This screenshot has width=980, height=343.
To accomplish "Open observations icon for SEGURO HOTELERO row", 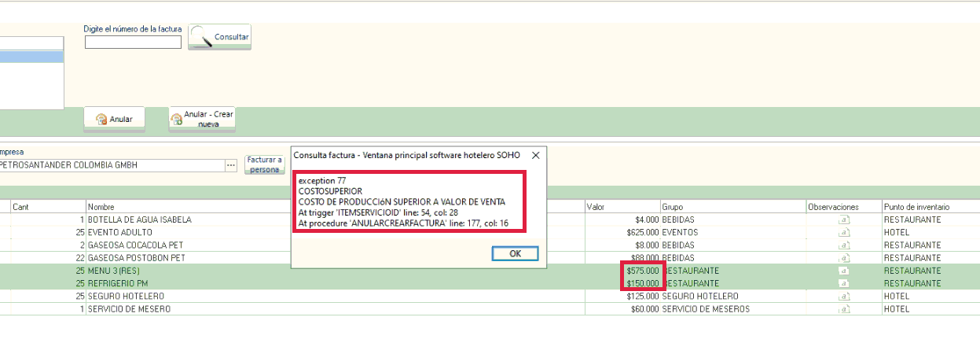I will click(844, 297).
